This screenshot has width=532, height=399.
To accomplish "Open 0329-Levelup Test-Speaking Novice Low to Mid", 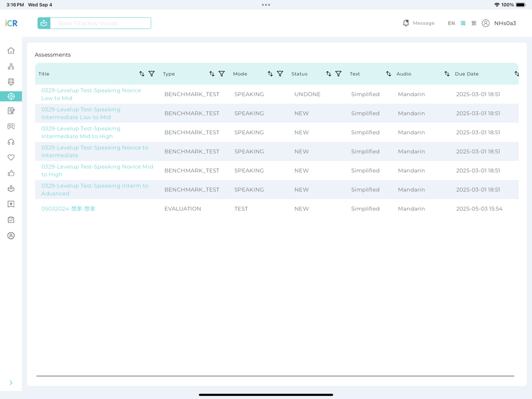I will (x=90, y=94).
